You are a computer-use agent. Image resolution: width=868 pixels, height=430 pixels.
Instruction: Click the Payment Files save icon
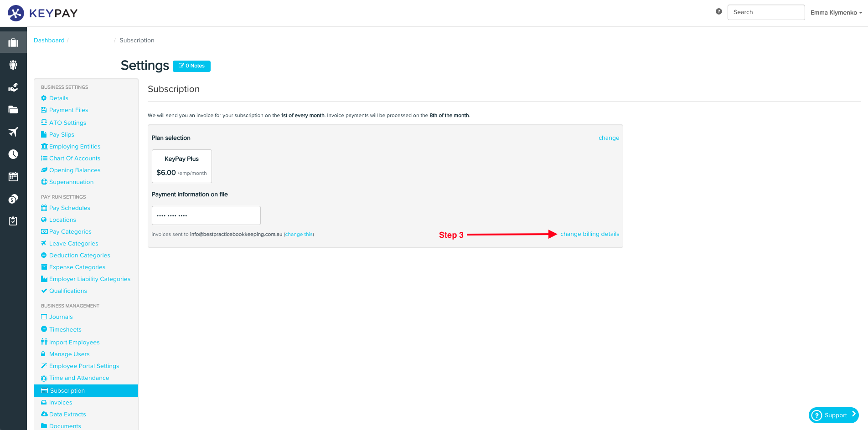(x=44, y=110)
